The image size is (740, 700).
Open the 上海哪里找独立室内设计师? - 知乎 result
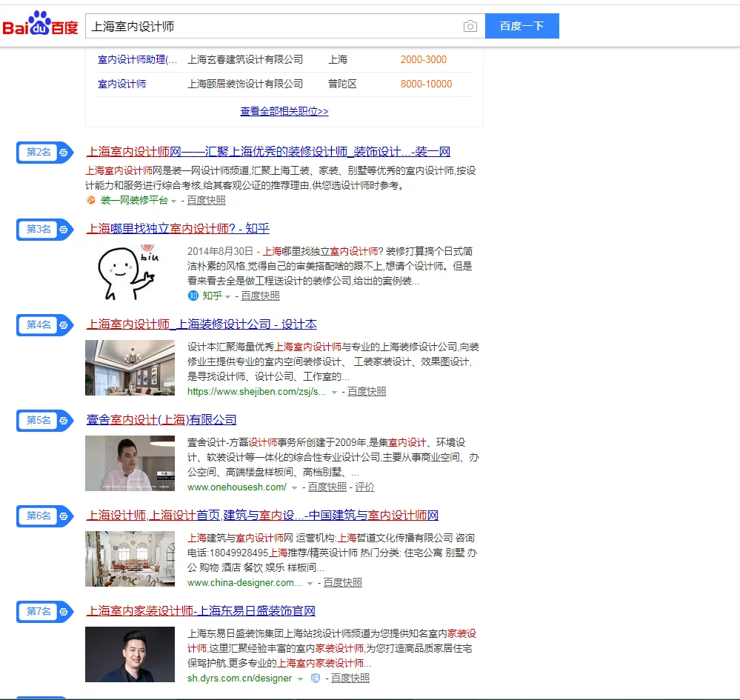178,228
